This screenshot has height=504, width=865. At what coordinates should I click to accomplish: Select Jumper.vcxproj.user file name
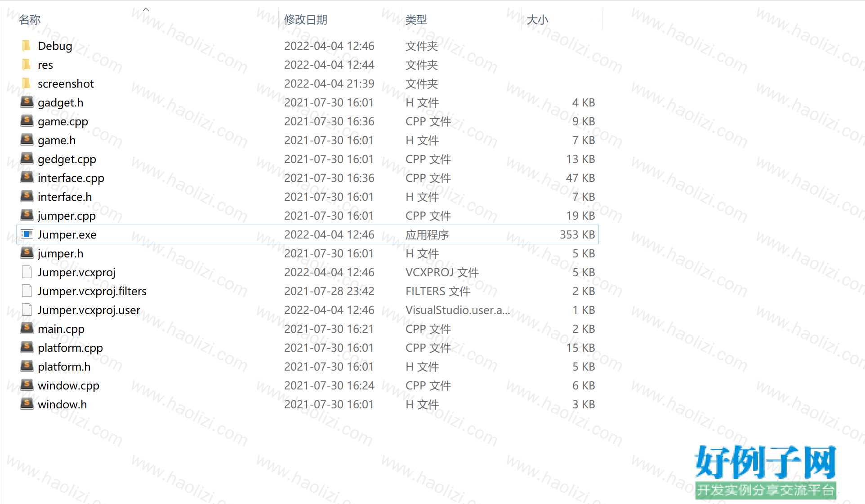tap(89, 310)
